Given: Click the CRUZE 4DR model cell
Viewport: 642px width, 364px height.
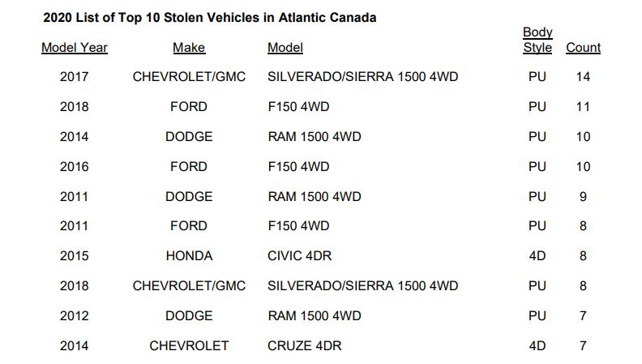Looking at the screenshot, I should (x=304, y=345).
